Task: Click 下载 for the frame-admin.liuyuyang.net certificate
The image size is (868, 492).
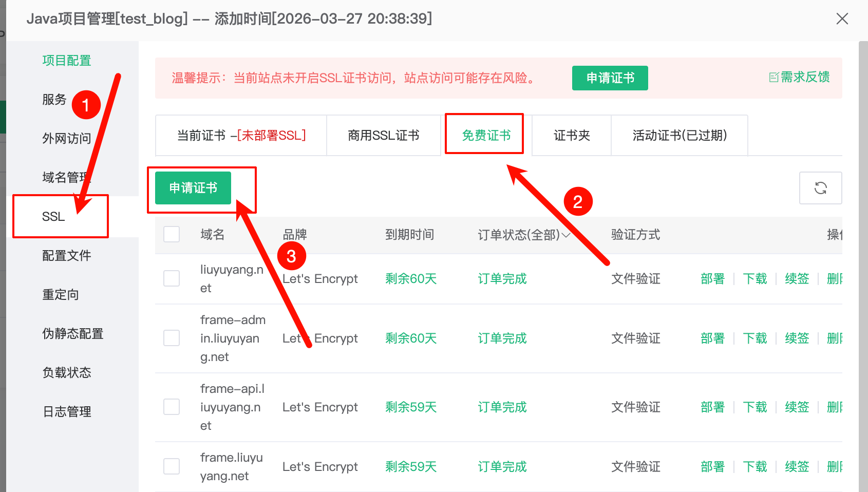Action: click(x=754, y=338)
